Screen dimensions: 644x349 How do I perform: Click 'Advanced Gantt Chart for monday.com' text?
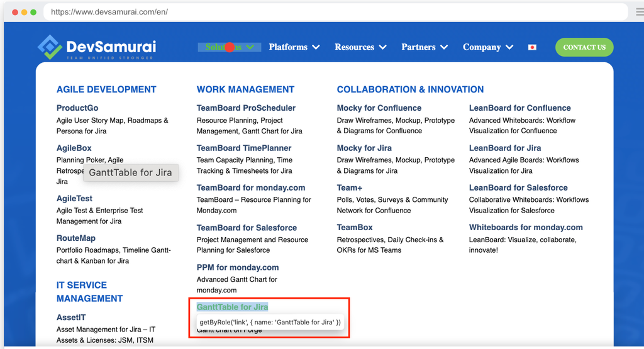point(237,284)
